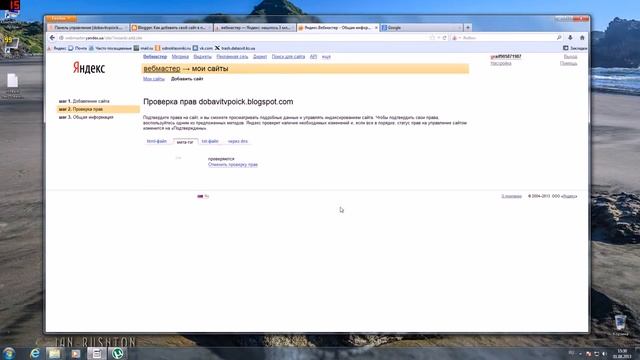Open the mail.ru bookmark
The width and height of the screenshot is (640, 360).
click(143, 48)
